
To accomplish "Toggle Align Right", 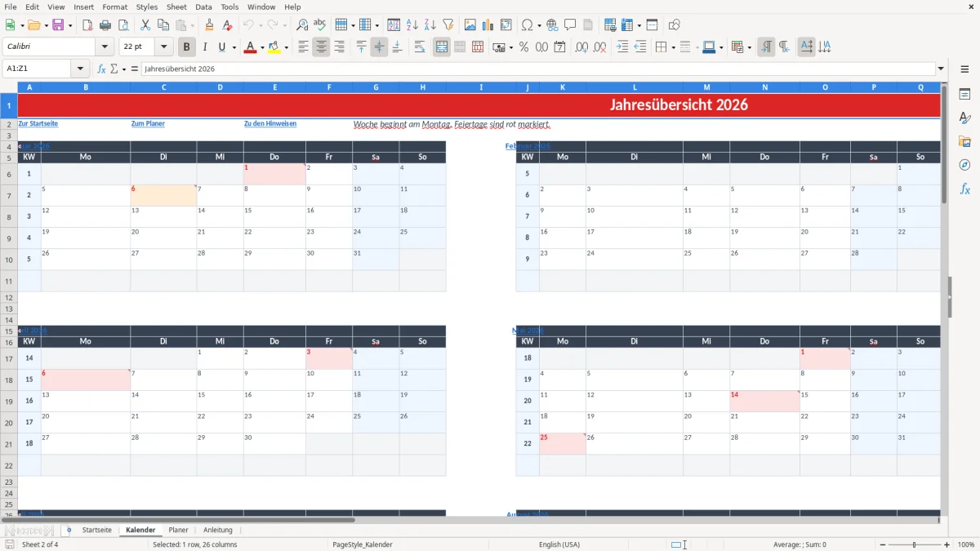I will [x=339, y=47].
